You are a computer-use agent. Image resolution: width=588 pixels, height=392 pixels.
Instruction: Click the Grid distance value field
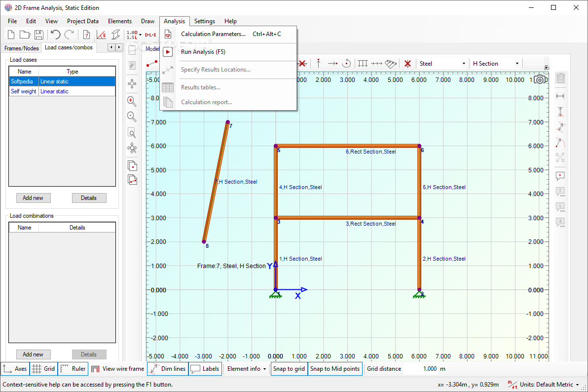(421, 369)
